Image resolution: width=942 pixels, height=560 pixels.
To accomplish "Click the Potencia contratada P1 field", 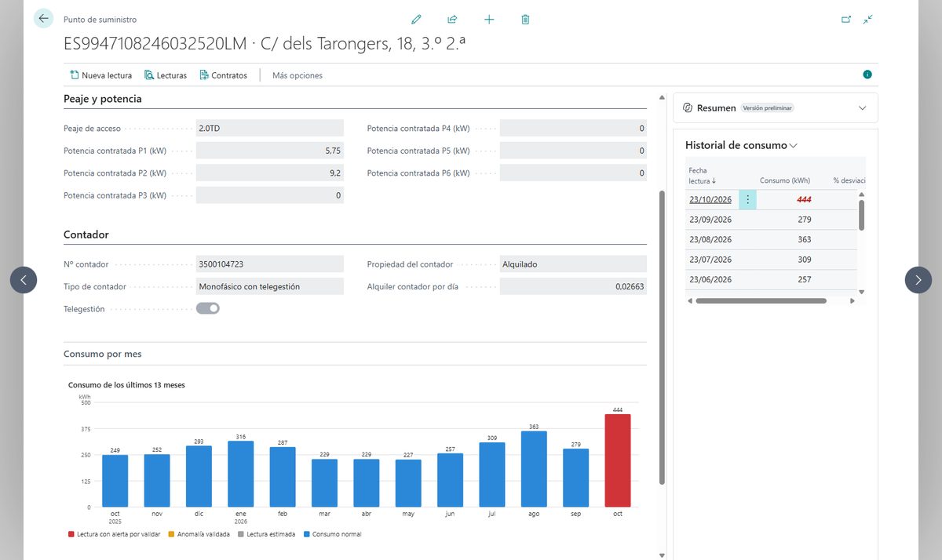I will [270, 151].
